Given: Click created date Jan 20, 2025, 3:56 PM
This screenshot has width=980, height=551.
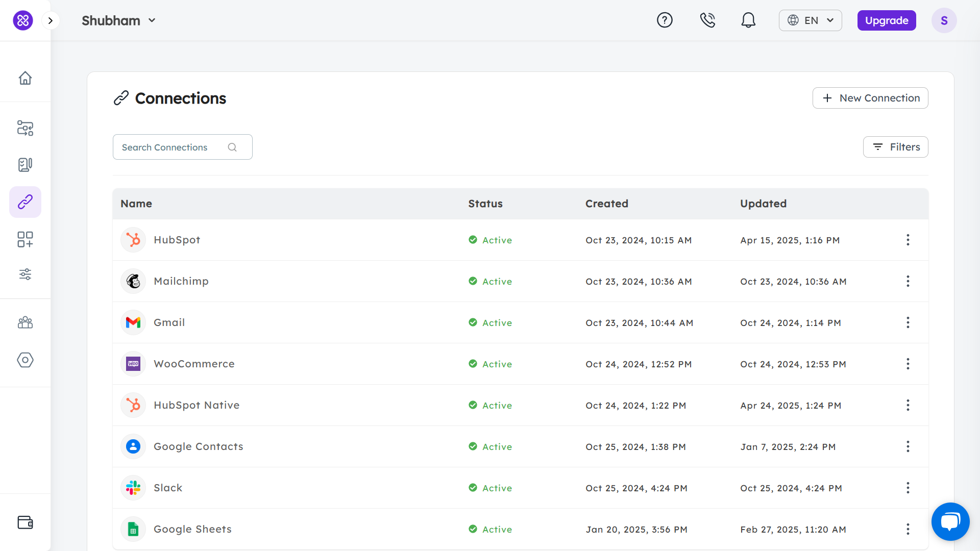Looking at the screenshot, I should [x=636, y=530].
